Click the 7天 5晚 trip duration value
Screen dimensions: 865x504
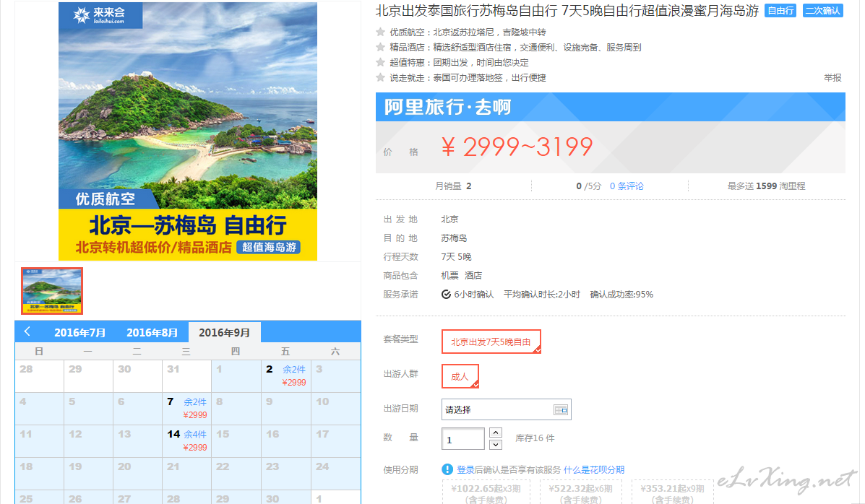coord(456,257)
